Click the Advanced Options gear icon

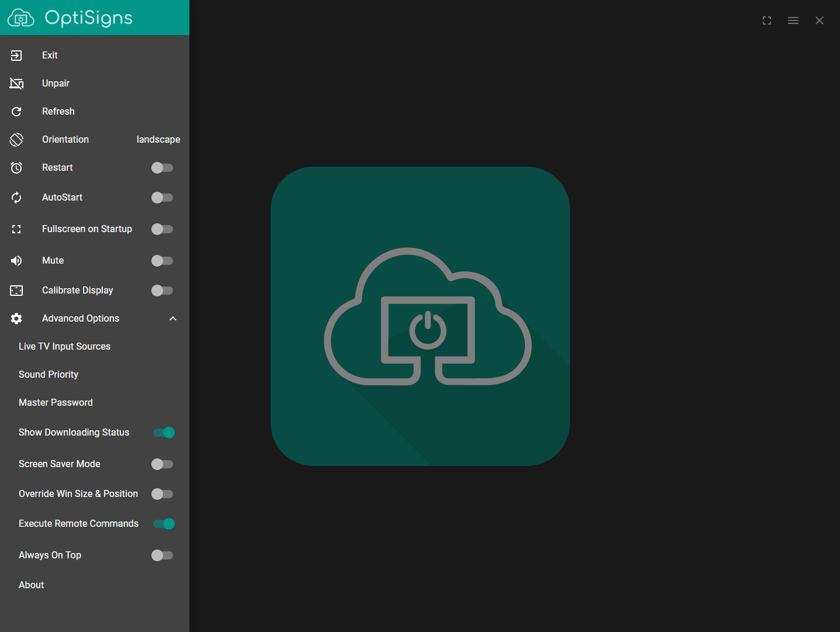tap(16, 318)
